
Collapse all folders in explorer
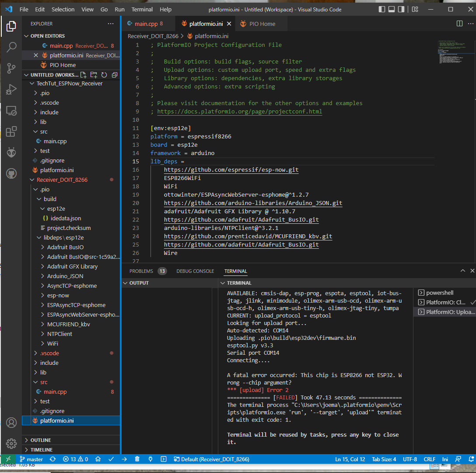point(115,75)
